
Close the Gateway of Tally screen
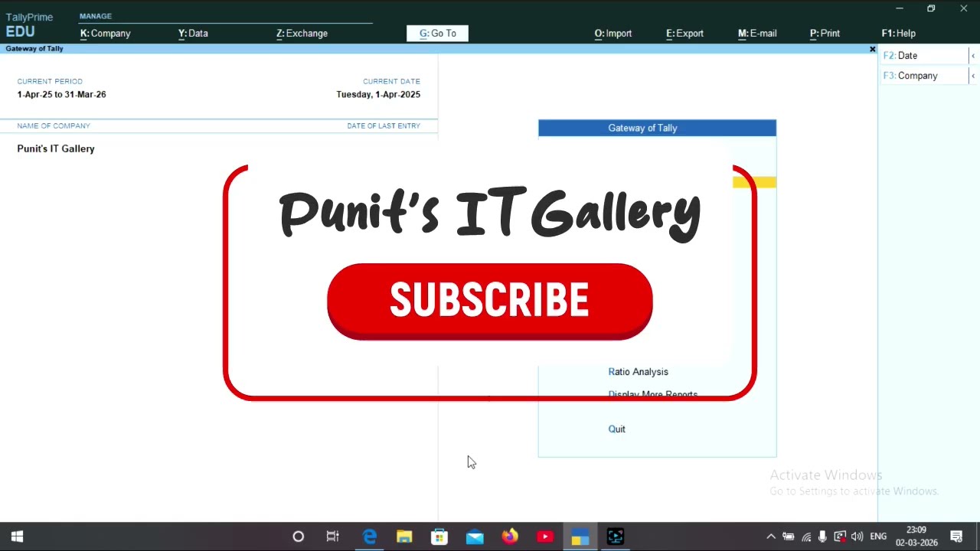click(x=872, y=49)
